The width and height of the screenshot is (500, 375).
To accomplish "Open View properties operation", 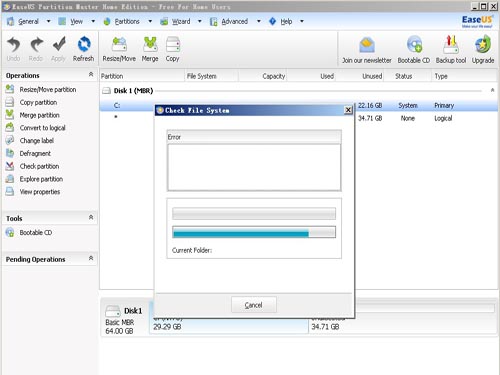I will (40, 192).
